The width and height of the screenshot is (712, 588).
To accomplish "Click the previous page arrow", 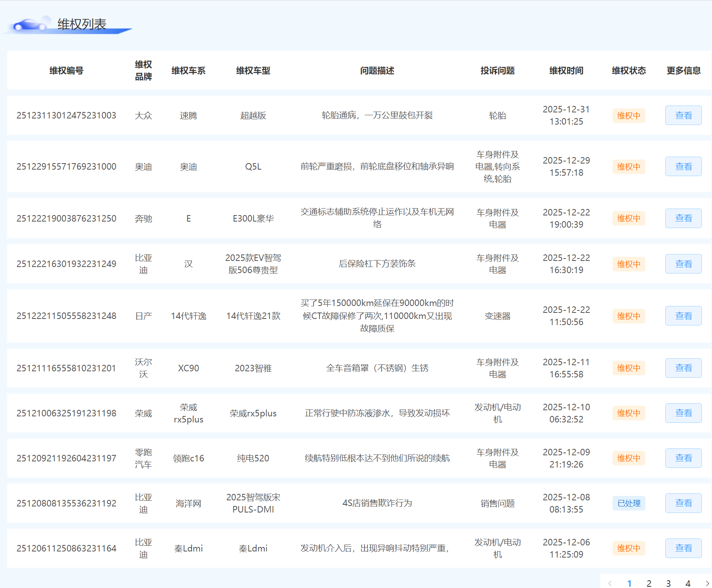I will (610, 583).
